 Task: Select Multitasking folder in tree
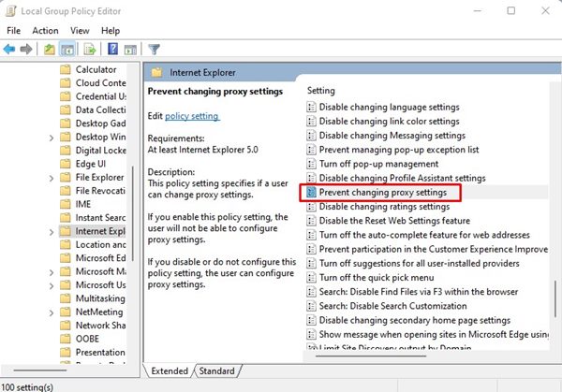click(x=93, y=298)
